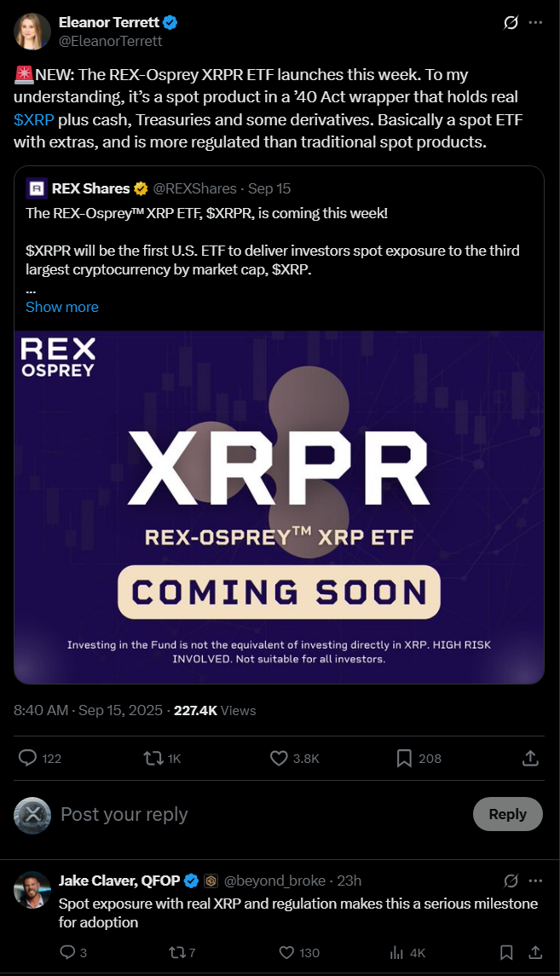Click the $XRP cashtag link
The width and height of the screenshot is (560, 976).
coord(33,119)
